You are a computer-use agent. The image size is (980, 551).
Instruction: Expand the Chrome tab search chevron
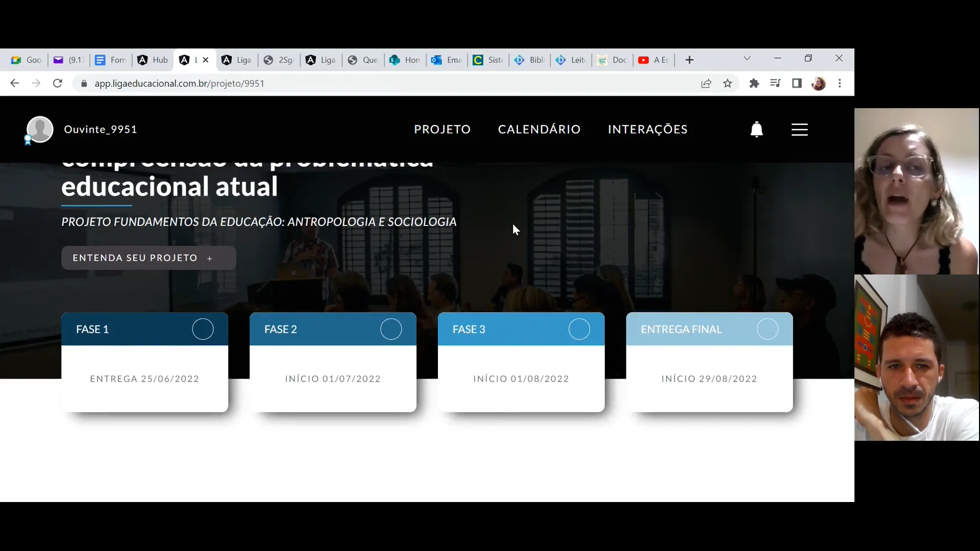[x=747, y=58]
